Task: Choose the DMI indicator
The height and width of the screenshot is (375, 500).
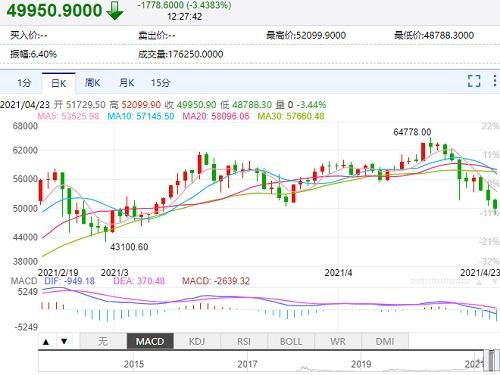Action: (385, 341)
